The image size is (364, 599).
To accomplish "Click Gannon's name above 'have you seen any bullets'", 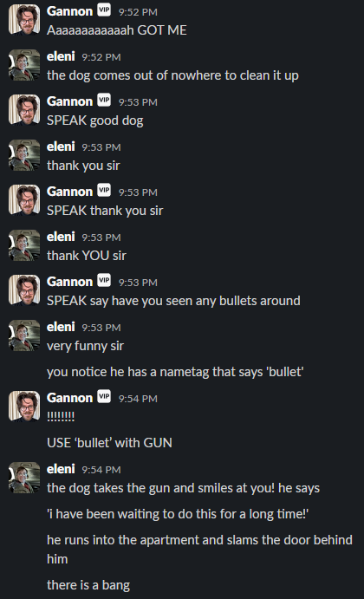I will pyautogui.click(x=69, y=282).
